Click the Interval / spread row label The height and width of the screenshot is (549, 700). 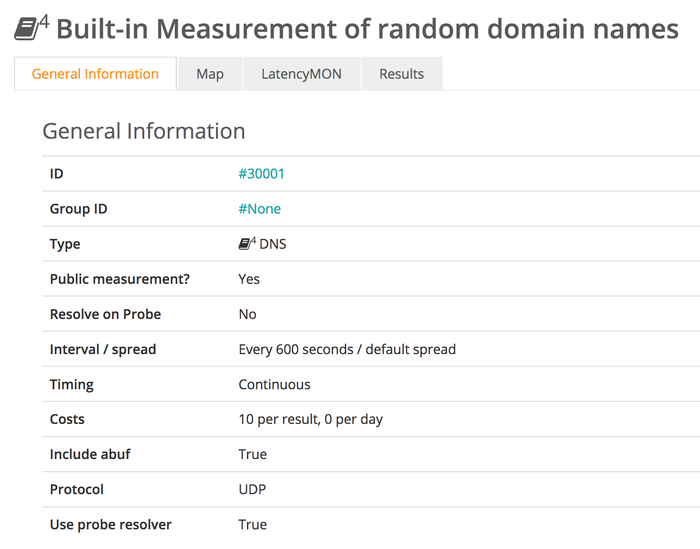click(x=103, y=349)
